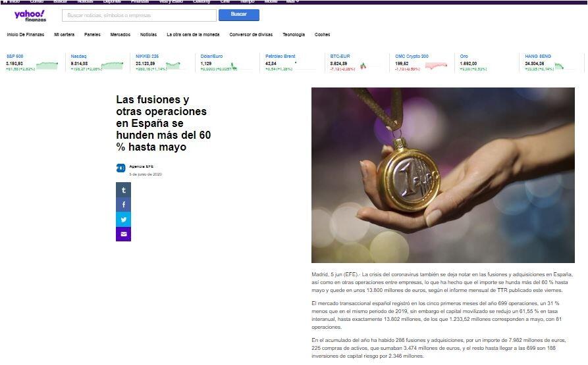The height and width of the screenshot is (365, 588).
Task: Share article on Tumblr
Action: click(123, 190)
